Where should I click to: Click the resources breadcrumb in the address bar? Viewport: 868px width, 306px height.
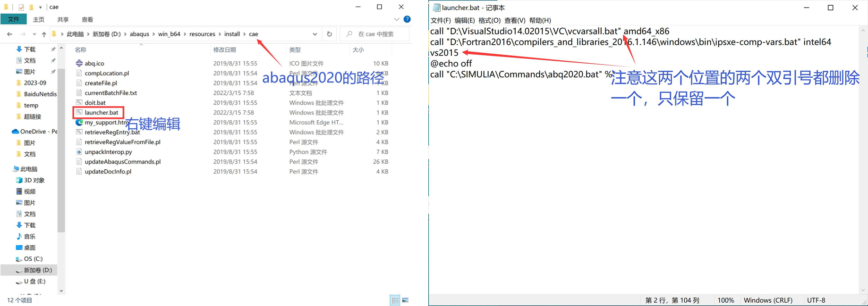coord(202,34)
